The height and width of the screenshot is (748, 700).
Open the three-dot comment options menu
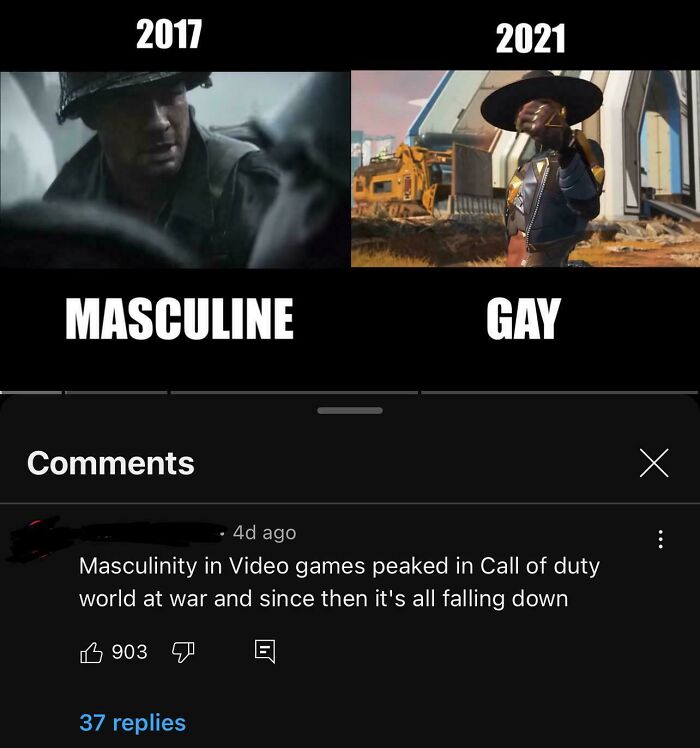(660, 539)
